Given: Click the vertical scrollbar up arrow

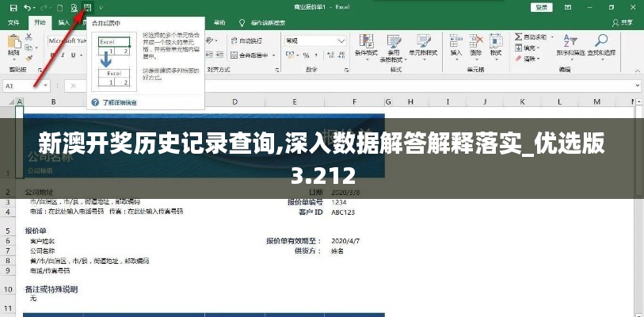Looking at the screenshot, I should click(x=639, y=101).
